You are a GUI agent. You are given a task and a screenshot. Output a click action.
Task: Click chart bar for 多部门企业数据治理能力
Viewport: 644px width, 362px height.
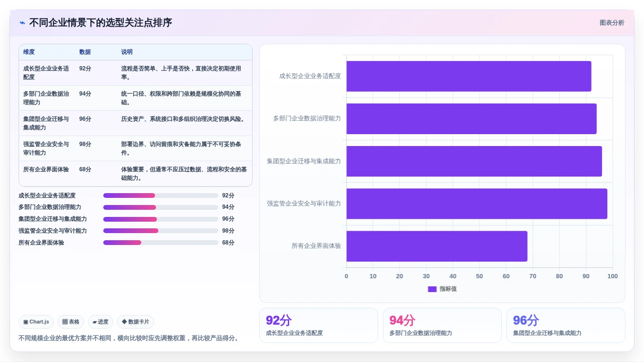point(471,118)
